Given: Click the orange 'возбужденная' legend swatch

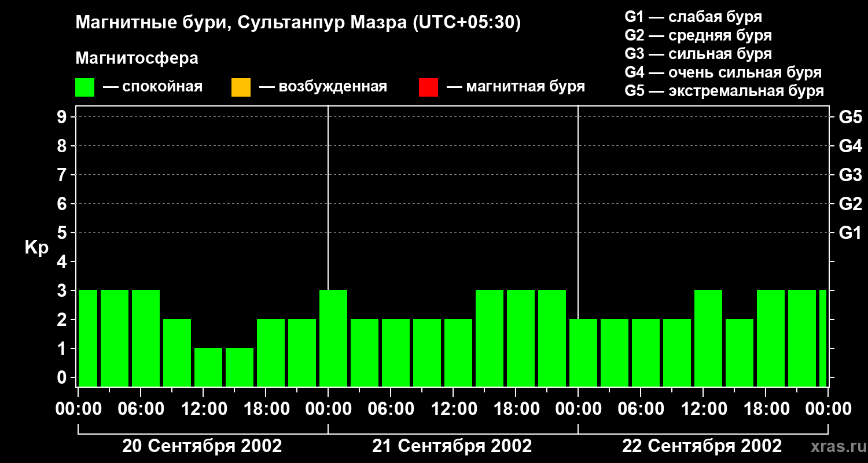Looking at the screenshot, I should (x=241, y=87).
